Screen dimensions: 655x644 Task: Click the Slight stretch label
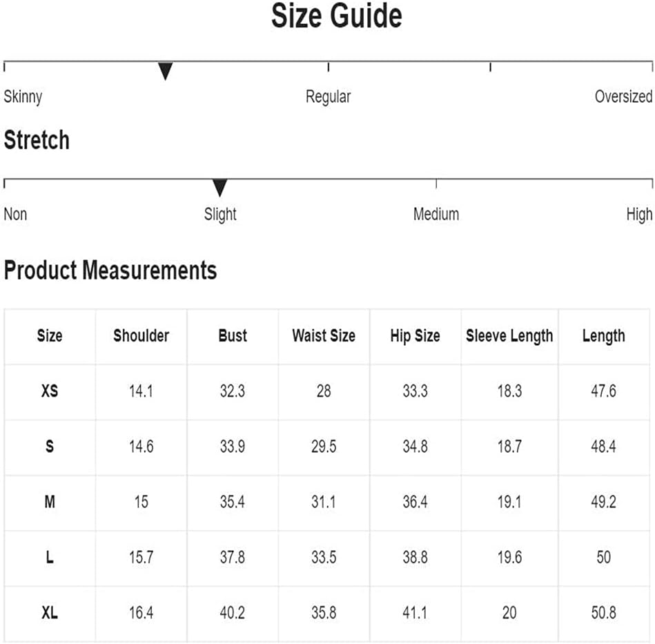[x=220, y=214]
